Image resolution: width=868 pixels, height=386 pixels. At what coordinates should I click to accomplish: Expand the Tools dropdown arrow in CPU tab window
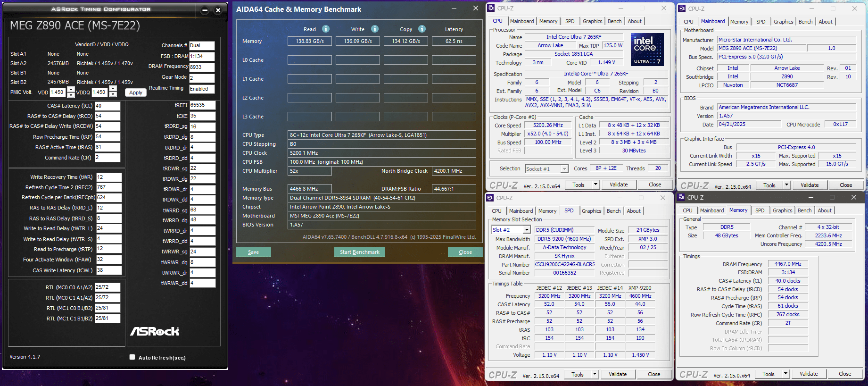(x=595, y=185)
